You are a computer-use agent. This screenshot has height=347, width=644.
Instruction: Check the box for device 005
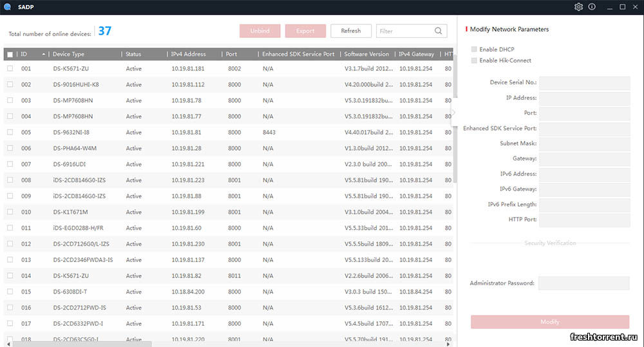(x=10, y=132)
